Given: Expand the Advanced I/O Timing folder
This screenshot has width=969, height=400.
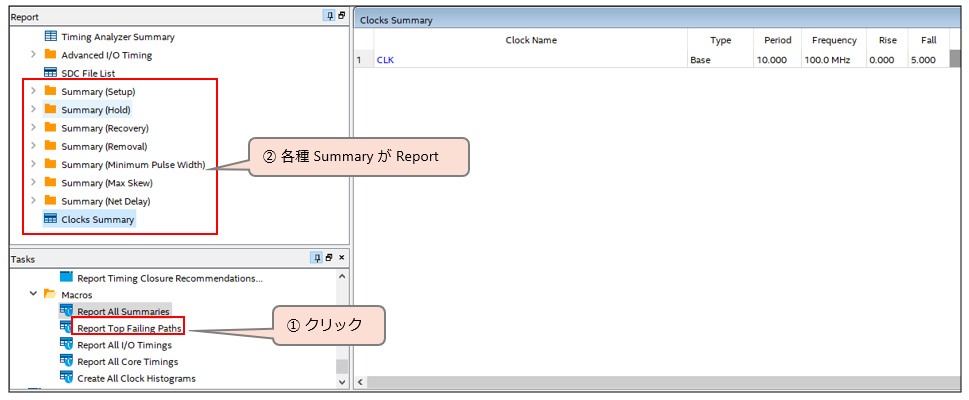Looking at the screenshot, I should pyautogui.click(x=33, y=55).
